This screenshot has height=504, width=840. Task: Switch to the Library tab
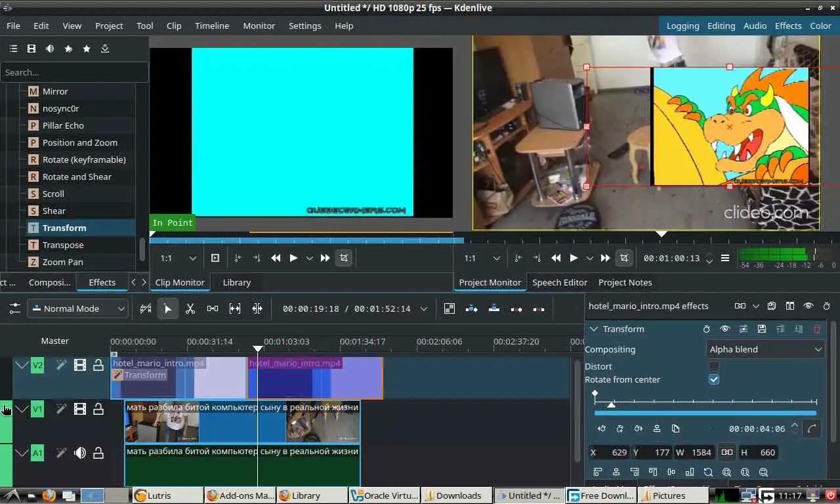(237, 282)
